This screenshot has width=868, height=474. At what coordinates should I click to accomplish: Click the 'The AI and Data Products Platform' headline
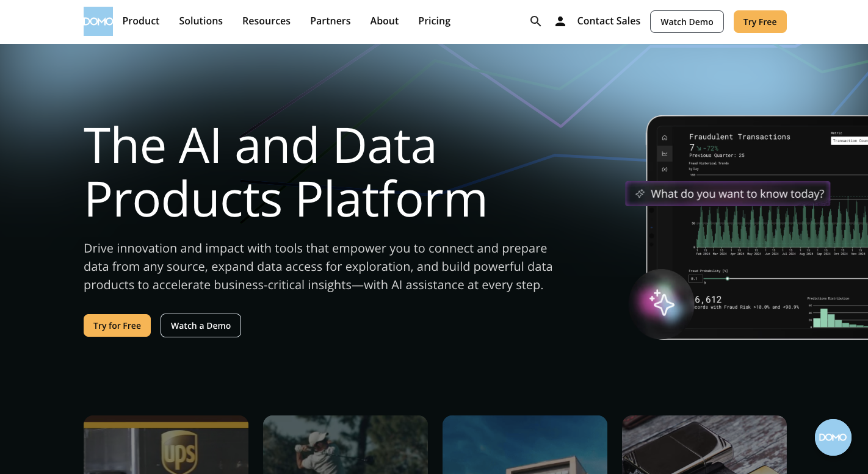[285, 172]
